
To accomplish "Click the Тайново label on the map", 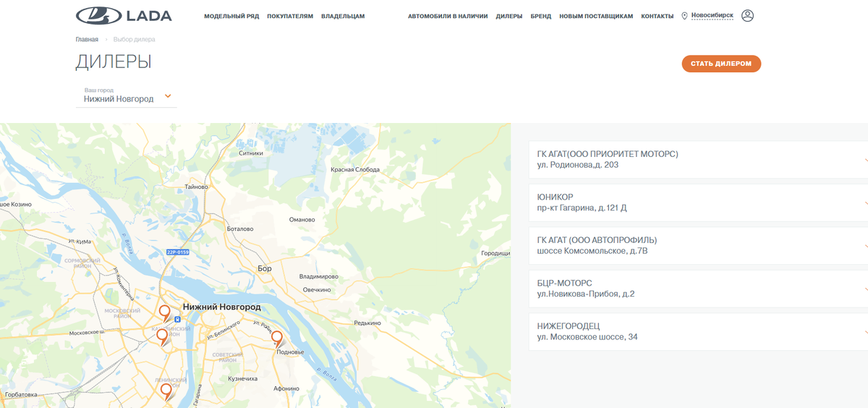I will tap(197, 187).
